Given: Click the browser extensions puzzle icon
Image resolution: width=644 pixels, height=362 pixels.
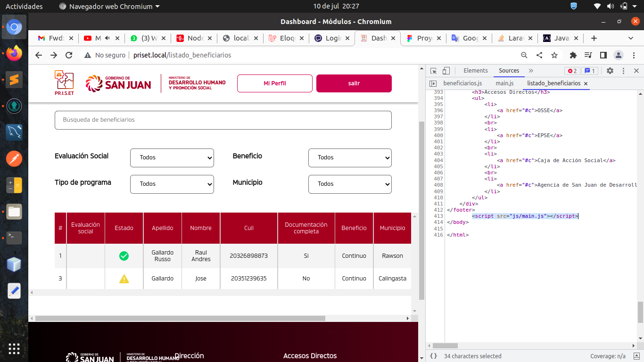Looking at the screenshot, I should coord(573,55).
